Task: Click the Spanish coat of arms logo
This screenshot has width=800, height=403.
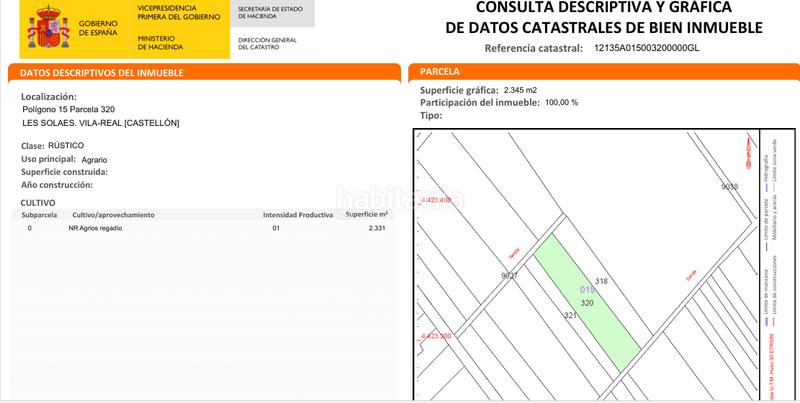Action: coord(48,27)
